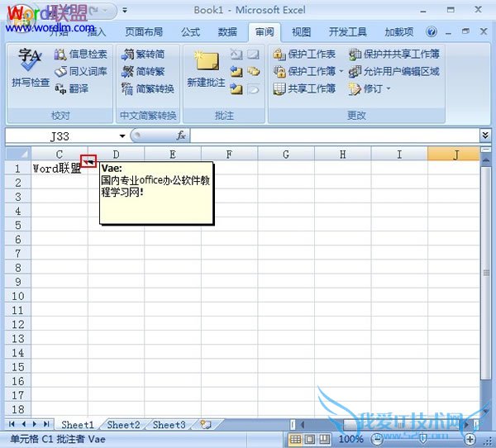Select the entire sheet corner button
The image size is (496, 448).
click(18, 154)
